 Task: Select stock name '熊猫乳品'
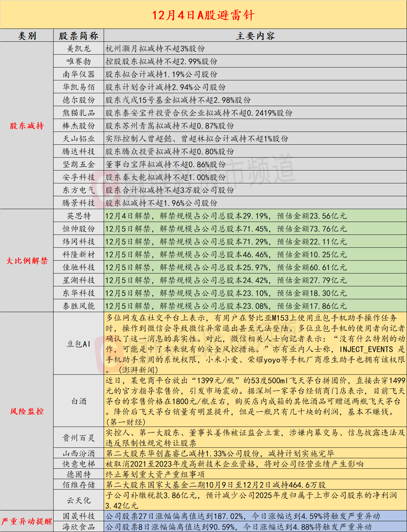click(x=79, y=113)
